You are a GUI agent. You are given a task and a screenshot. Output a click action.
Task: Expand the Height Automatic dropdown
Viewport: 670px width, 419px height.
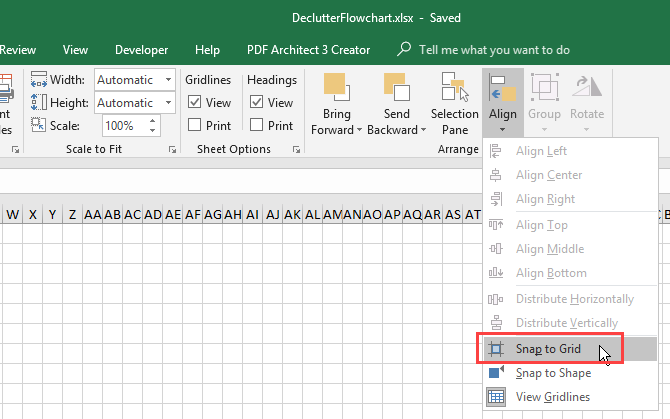(x=167, y=103)
